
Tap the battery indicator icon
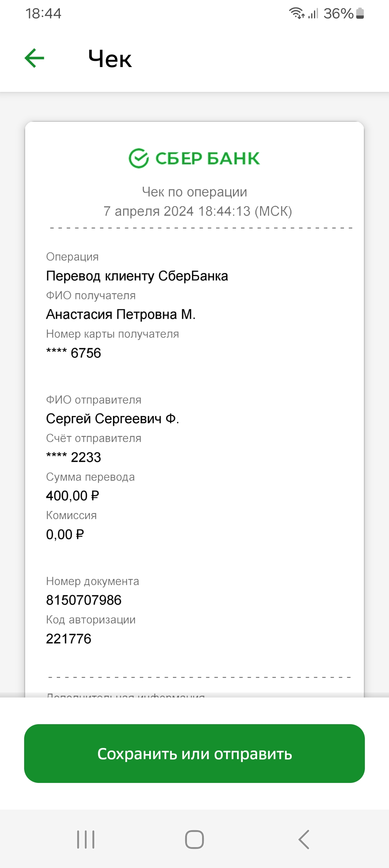click(360, 13)
